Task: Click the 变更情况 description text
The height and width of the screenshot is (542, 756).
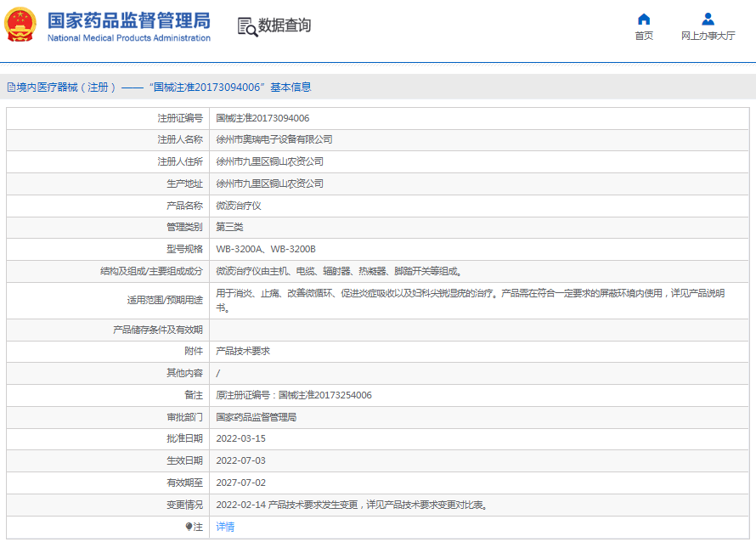Action: pyautogui.click(x=352, y=505)
